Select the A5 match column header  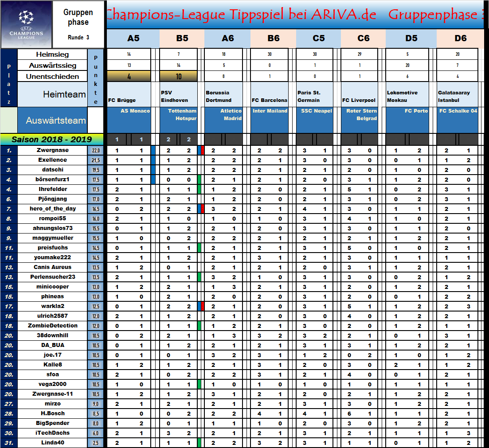pyautogui.click(x=133, y=39)
